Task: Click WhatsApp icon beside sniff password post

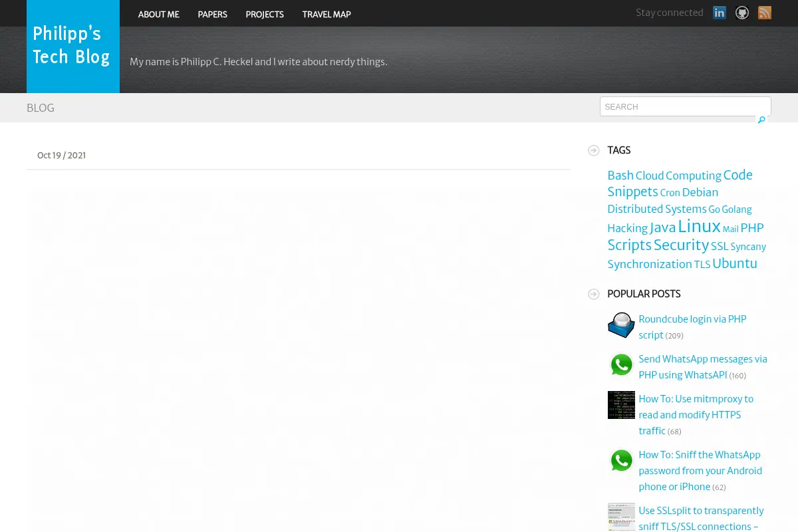Action: [621, 461]
